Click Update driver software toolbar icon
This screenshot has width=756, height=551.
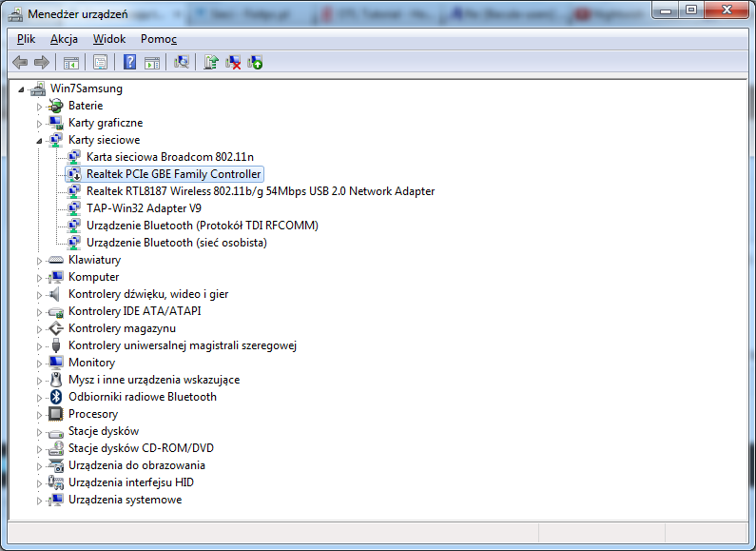(x=211, y=62)
